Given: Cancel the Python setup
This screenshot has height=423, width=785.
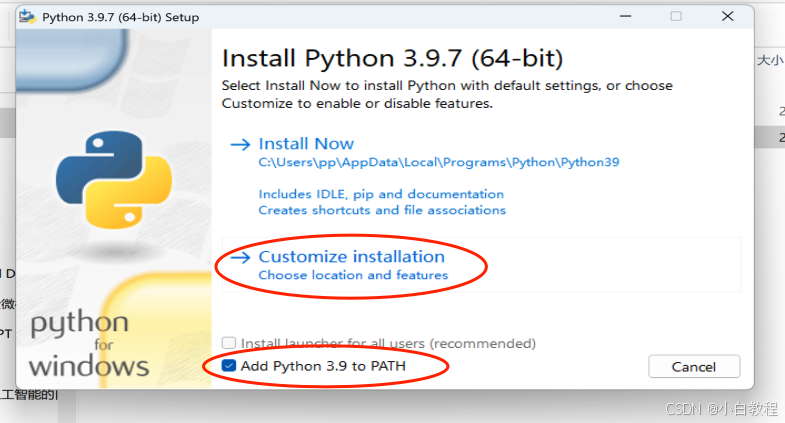Looking at the screenshot, I should coord(694,366).
